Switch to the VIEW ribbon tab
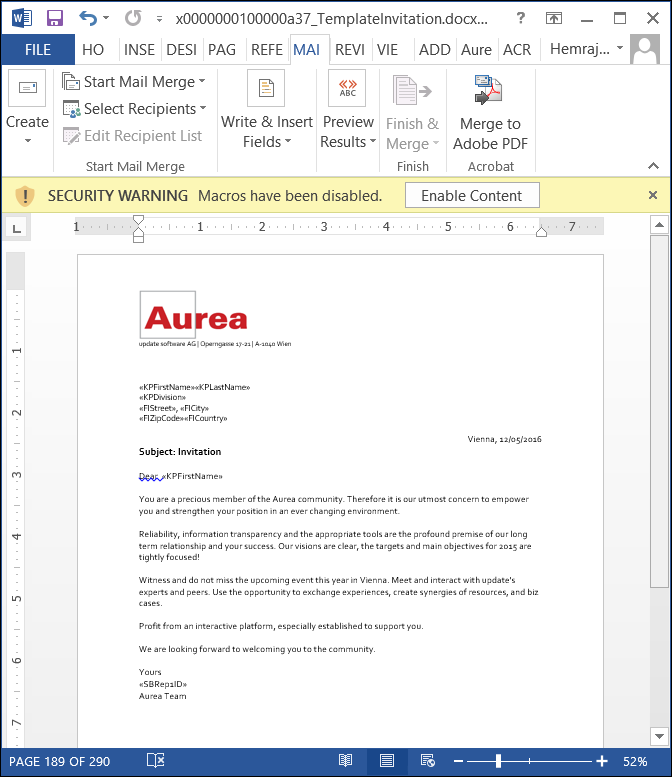 point(388,50)
